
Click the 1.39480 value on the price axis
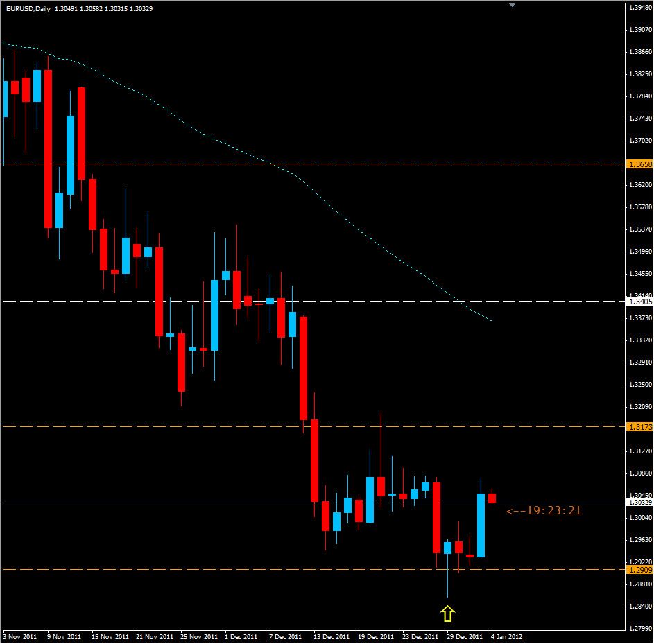(639, 6)
